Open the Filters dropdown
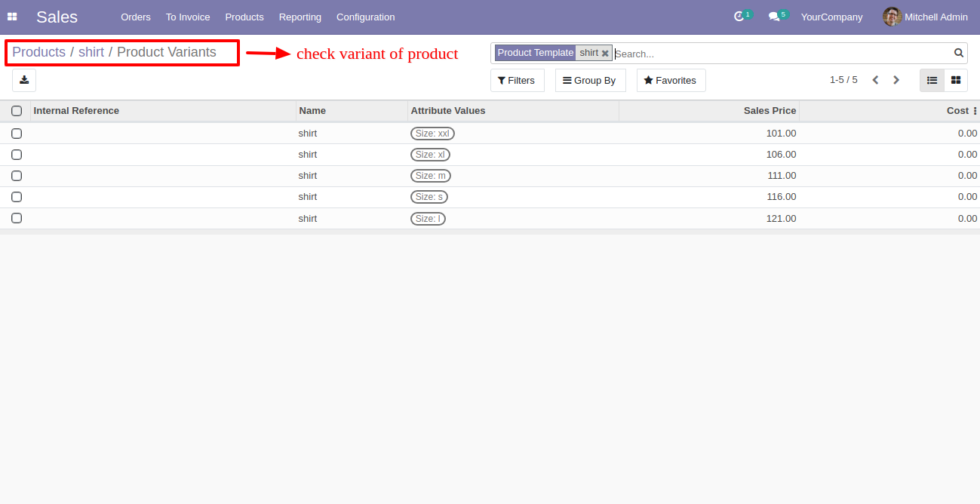The width and height of the screenshot is (980, 504). pyautogui.click(x=518, y=81)
